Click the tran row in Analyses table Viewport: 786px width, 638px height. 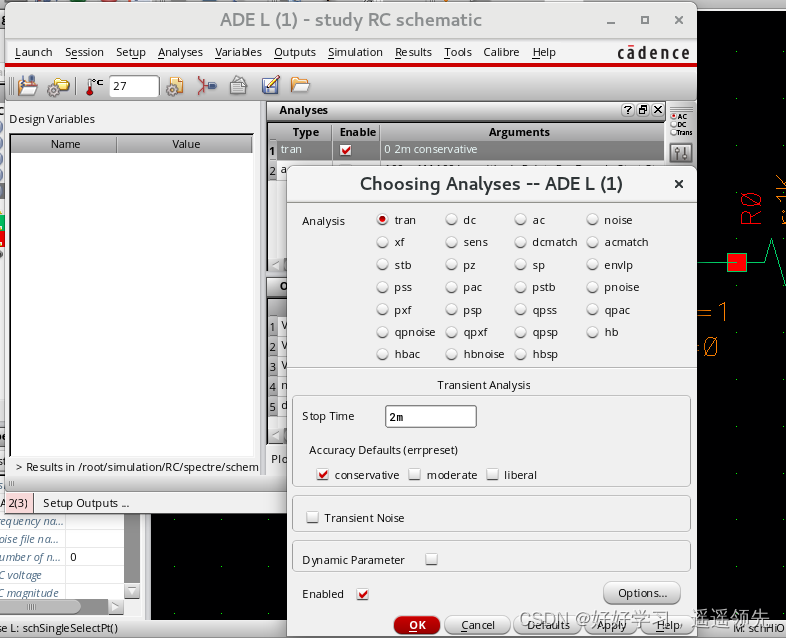pos(466,149)
